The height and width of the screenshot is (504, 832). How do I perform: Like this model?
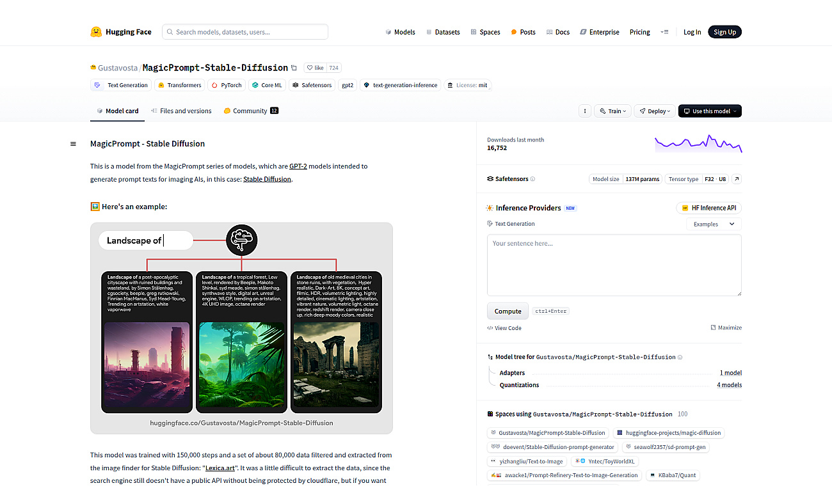click(x=315, y=68)
